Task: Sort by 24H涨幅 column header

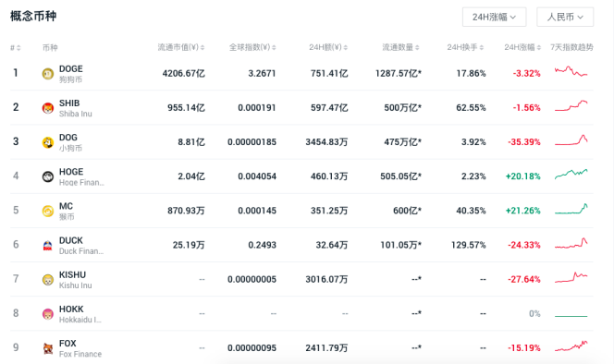Action: (522, 47)
